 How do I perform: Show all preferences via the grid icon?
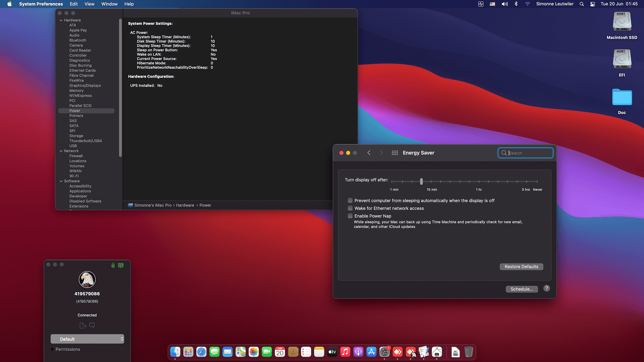click(395, 153)
